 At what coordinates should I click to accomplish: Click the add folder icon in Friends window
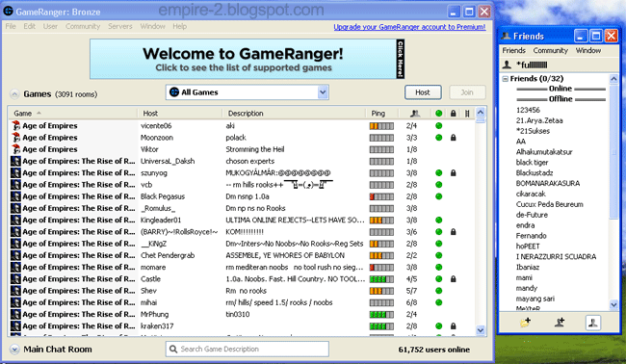tap(526, 322)
